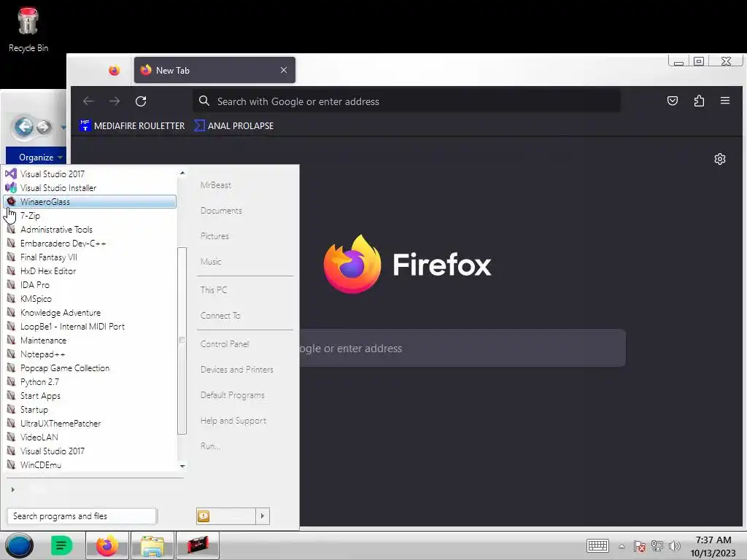Open the MEDIAFIRE ROULETTER bookmark
The image size is (747, 560).
[x=132, y=125]
